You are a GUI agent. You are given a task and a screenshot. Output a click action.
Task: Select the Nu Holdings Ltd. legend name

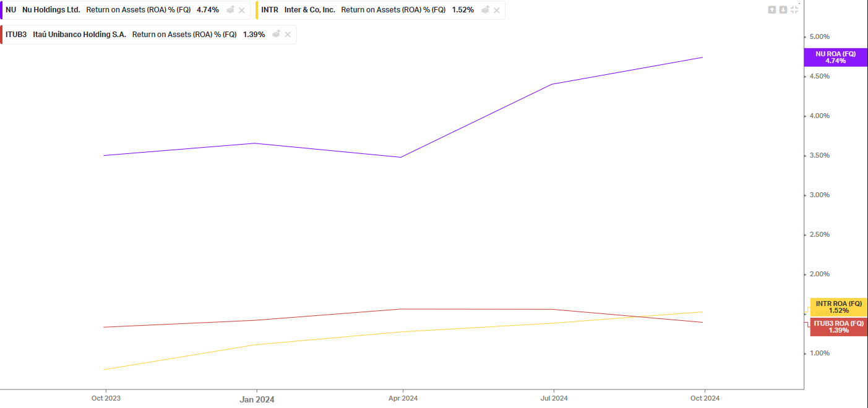click(51, 10)
